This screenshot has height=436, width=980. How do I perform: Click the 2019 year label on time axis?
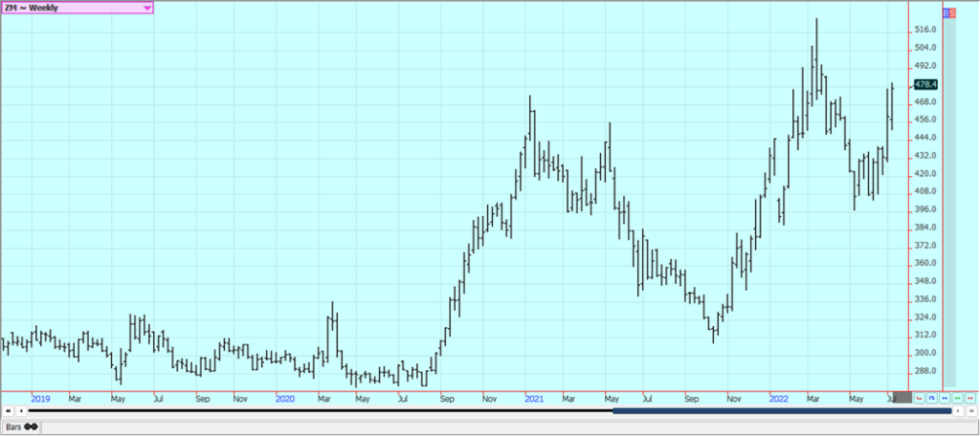click(40, 398)
